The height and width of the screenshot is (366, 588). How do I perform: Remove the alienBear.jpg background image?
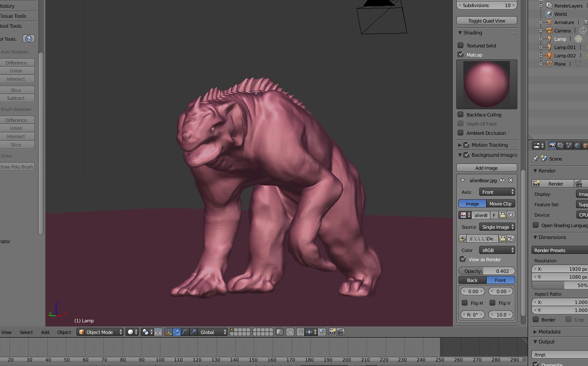511,180
